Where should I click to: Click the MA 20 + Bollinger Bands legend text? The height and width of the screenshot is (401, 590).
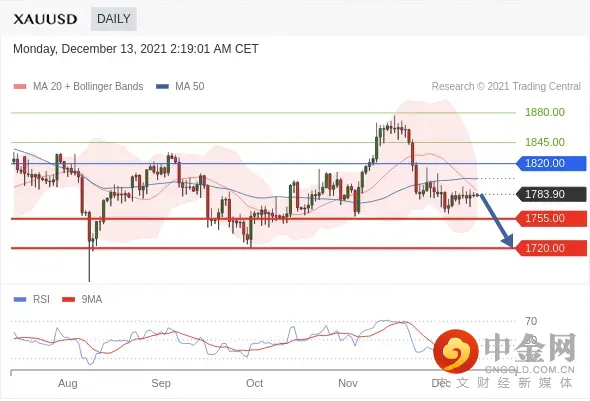coord(88,87)
